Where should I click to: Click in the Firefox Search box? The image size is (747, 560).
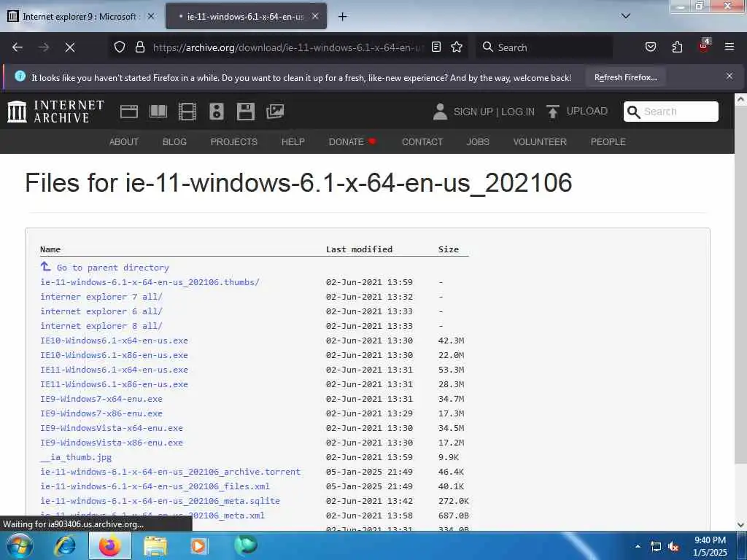[x=544, y=47]
